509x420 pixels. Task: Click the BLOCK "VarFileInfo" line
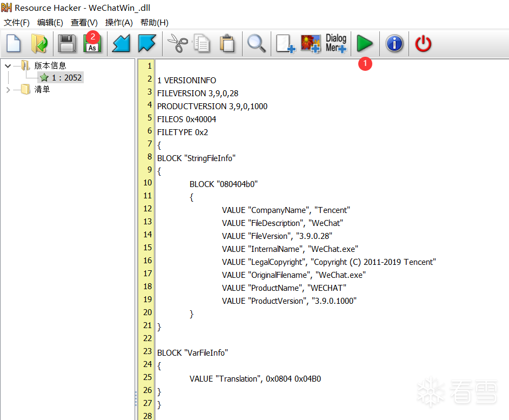point(192,353)
